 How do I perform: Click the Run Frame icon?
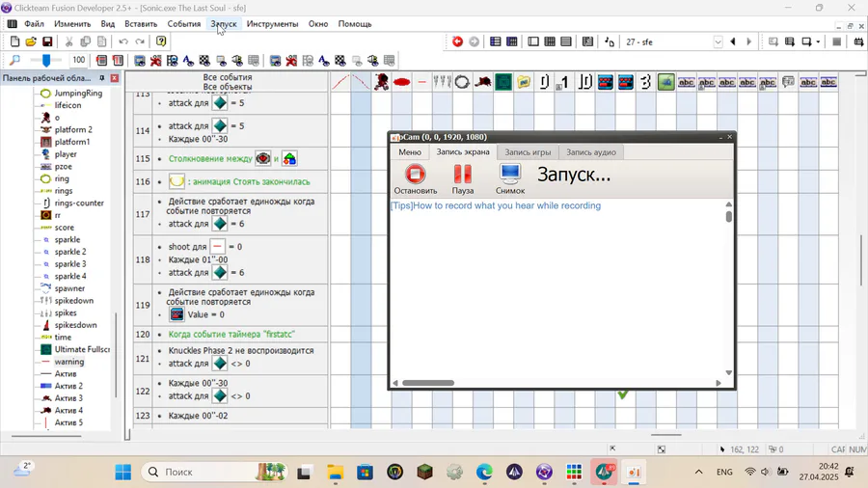(806, 41)
